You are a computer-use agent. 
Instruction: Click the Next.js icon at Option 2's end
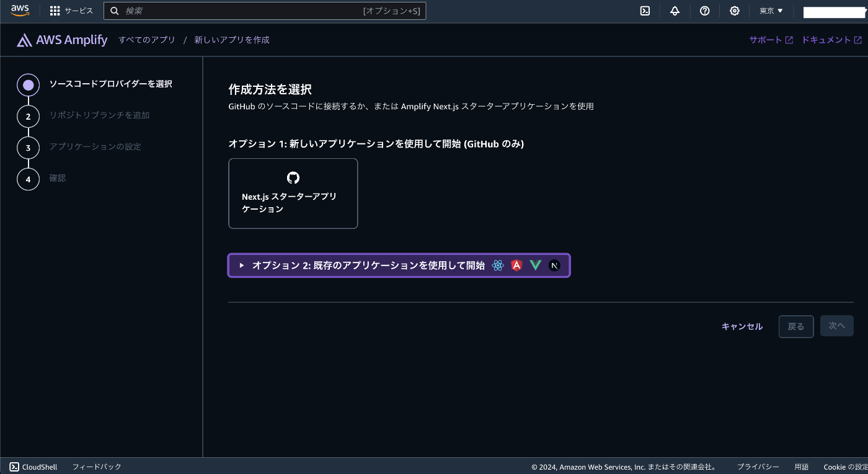pos(554,265)
